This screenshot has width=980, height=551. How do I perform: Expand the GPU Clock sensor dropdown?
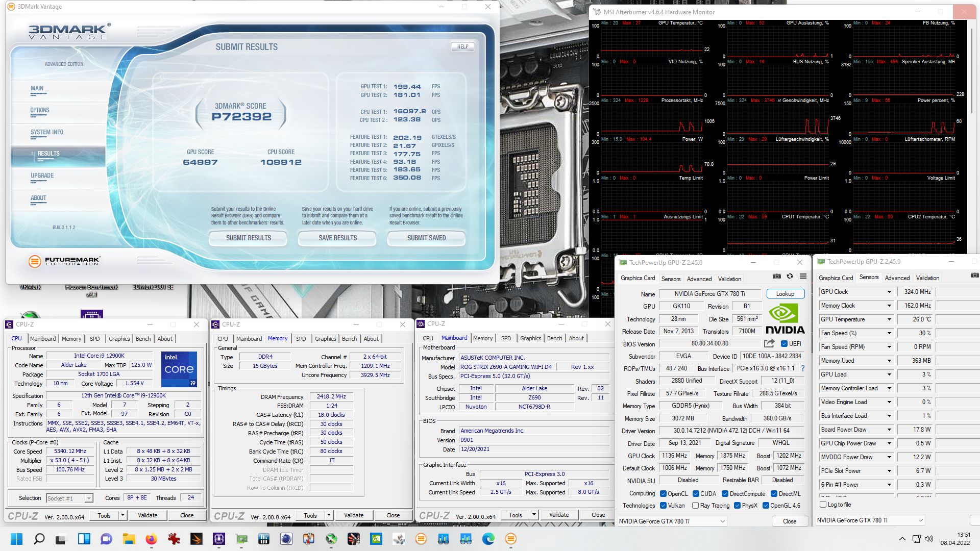pos(889,292)
